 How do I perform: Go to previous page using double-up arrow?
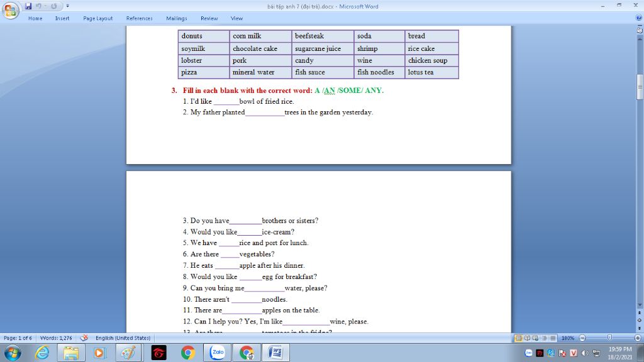tap(640, 313)
